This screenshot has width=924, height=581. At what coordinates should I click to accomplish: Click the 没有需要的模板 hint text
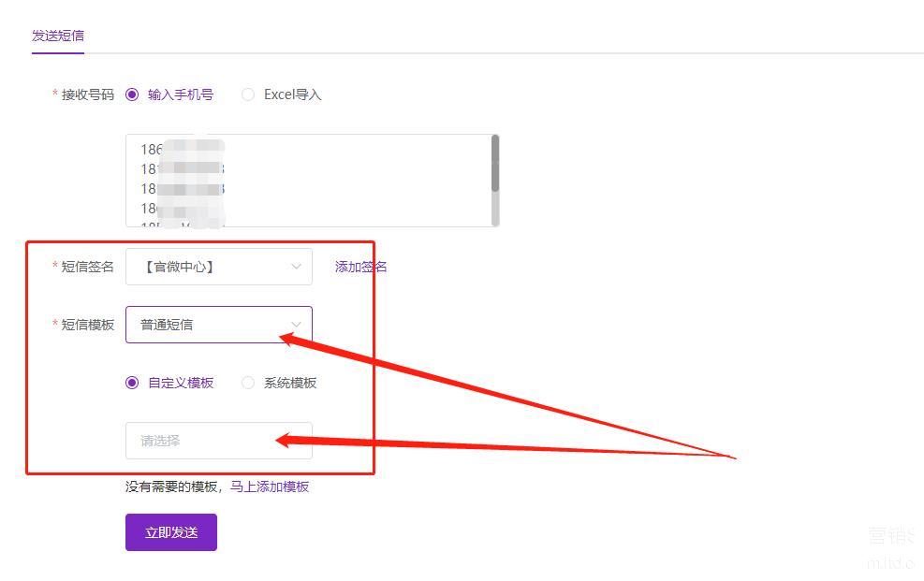coord(174,487)
